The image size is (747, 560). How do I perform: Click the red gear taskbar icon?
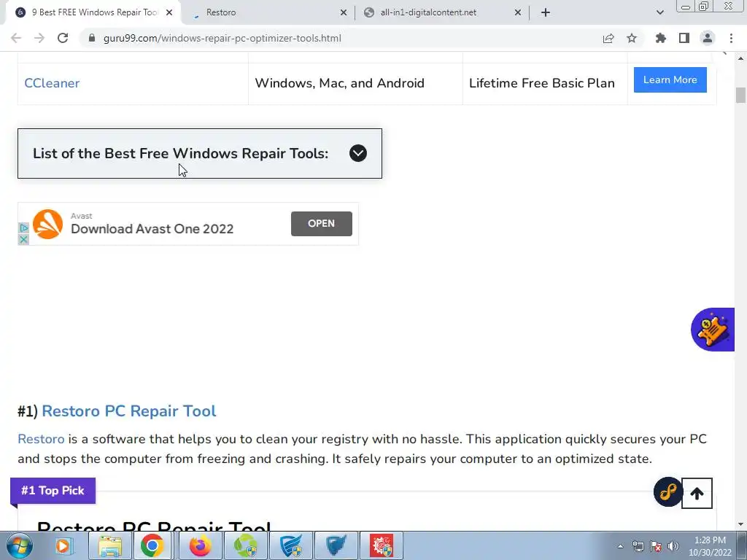pyautogui.click(x=381, y=545)
